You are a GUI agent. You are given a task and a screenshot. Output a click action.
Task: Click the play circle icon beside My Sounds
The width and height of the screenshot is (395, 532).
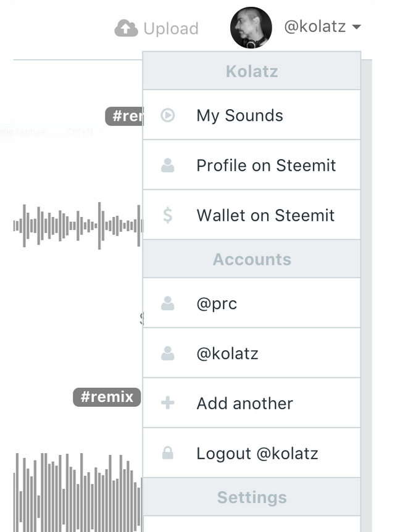(x=167, y=115)
